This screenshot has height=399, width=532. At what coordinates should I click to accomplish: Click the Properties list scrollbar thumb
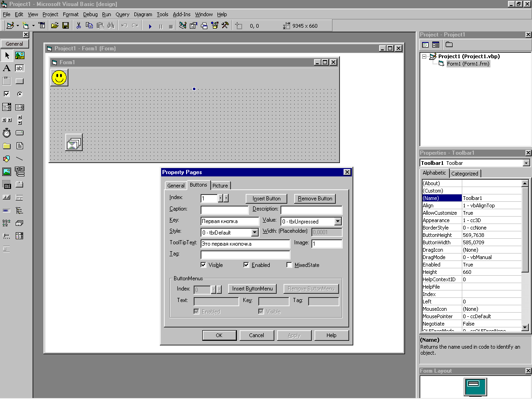click(x=525, y=230)
